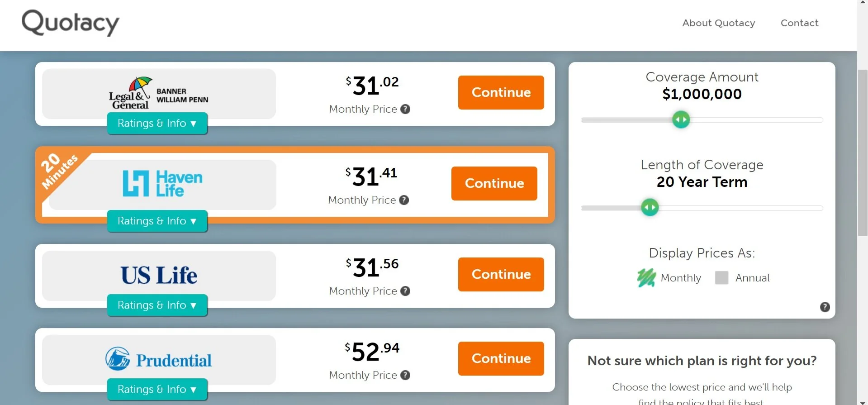This screenshot has height=405, width=868.
Task: Click the Prudential logo
Action: 158,359
